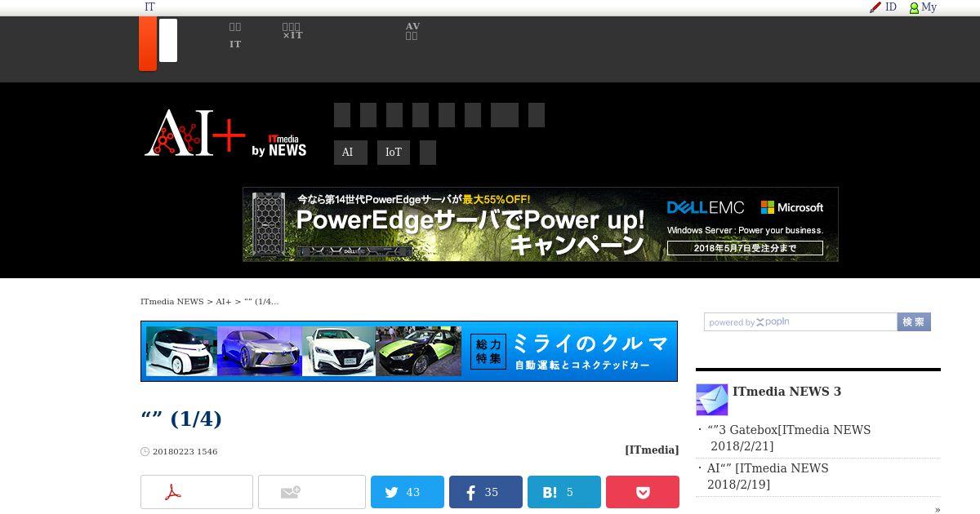Click the clock icon beside the date
Screen dimensions: 980x514
point(145,452)
